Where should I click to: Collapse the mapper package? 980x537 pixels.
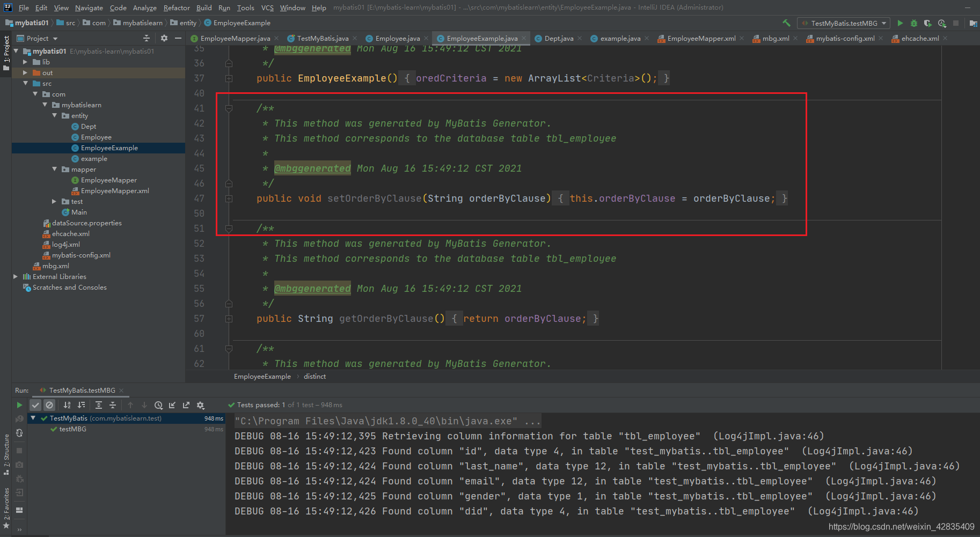click(x=54, y=170)
